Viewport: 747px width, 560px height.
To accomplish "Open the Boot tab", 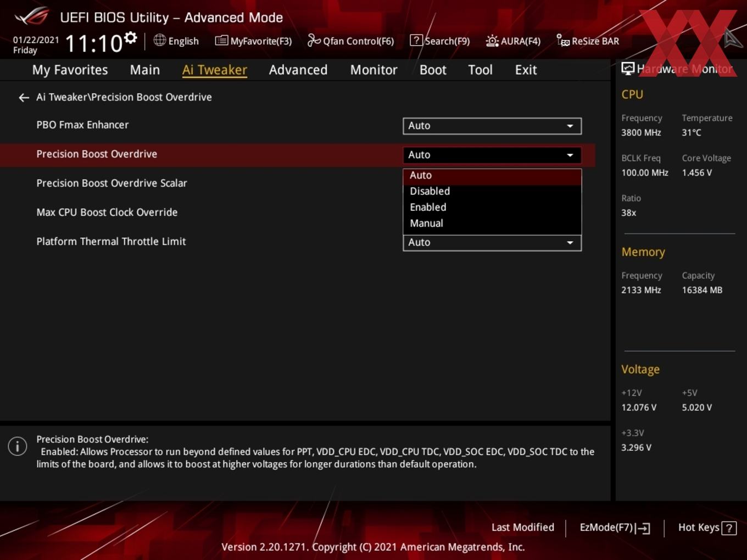I will pyautogui.click(x=433, y=70).
